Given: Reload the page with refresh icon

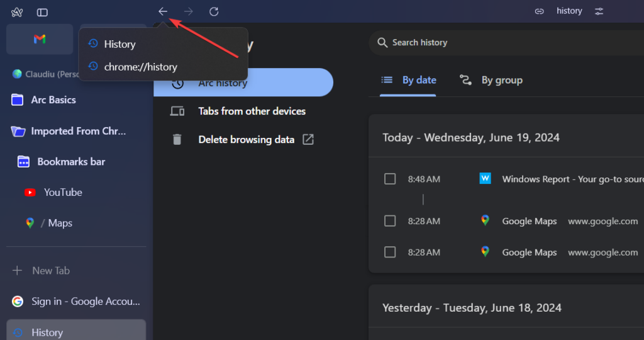Looking at the screenshot, I should (x=214, y=11).
